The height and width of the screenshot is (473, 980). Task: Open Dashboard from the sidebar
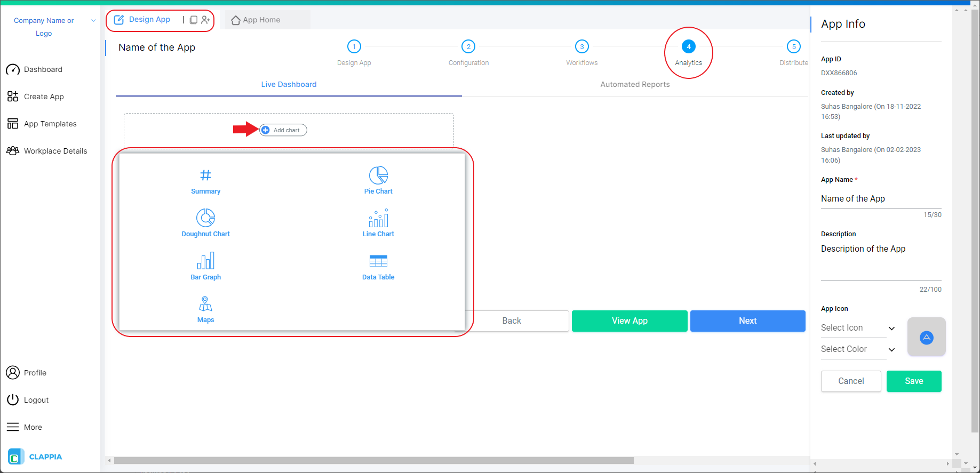[x=43, y=69]
